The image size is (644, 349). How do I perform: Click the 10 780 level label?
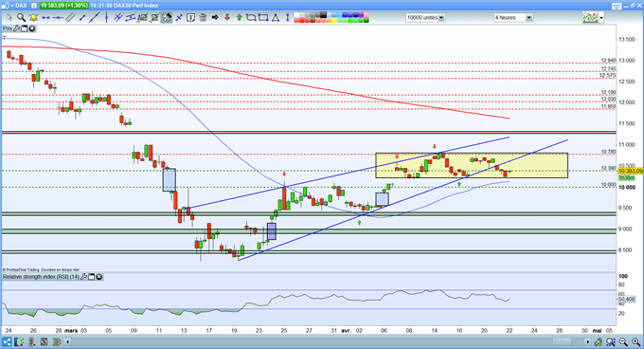coord(608,152)
